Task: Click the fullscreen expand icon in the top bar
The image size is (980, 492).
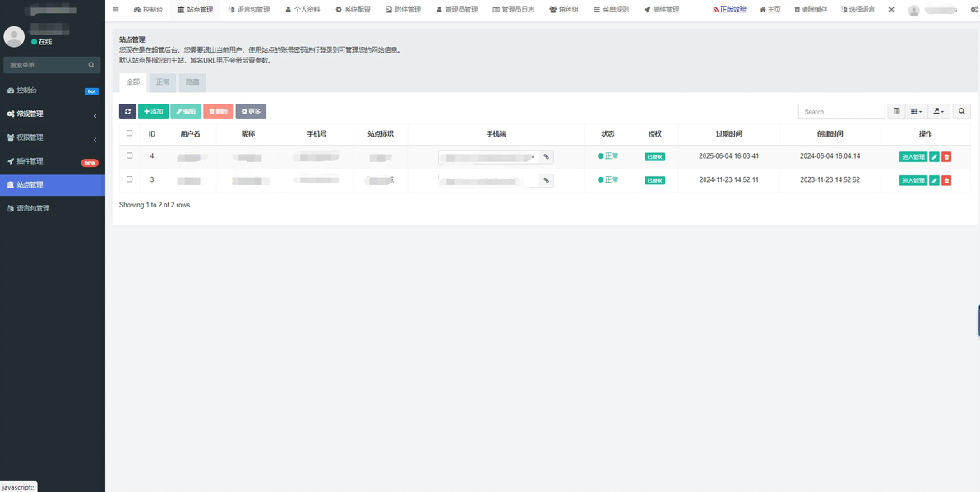Action: pyautogui.click(x=891, y=10)
